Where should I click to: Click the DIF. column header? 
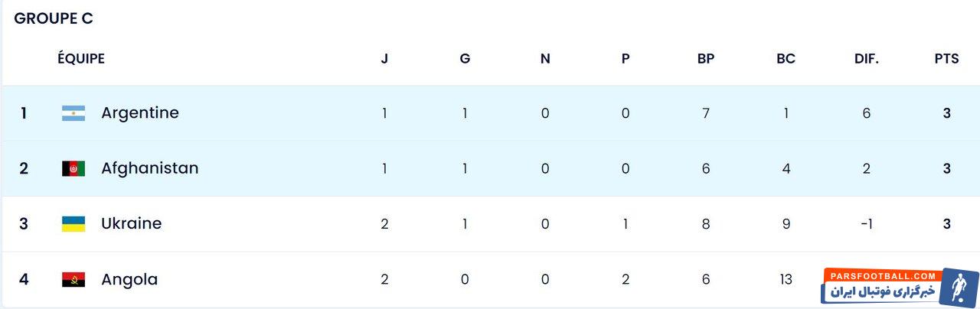click(867, 59)
